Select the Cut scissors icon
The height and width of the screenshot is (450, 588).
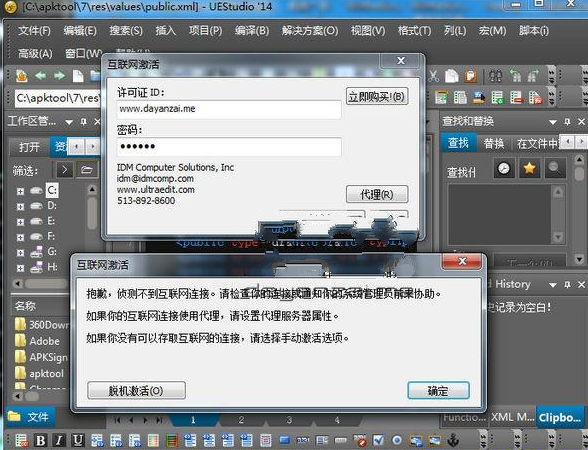click(x=434, y=76)
